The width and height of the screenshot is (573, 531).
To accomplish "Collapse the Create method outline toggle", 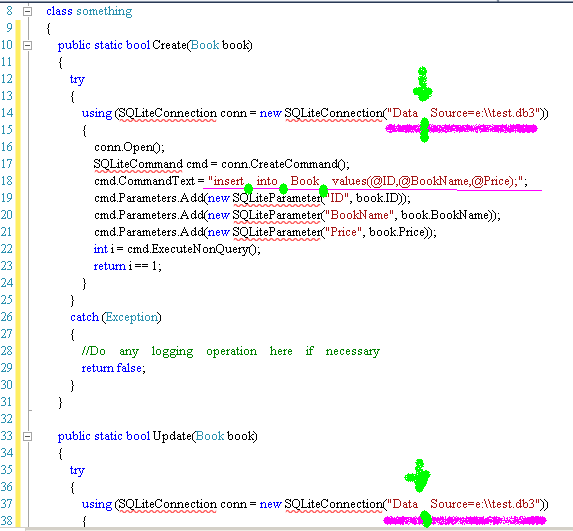I will point(27,45).
